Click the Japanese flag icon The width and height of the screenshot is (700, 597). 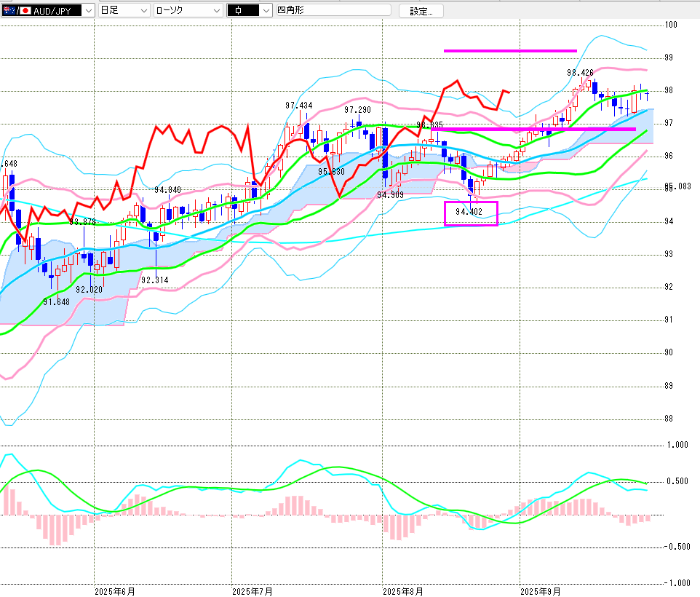click(x=25, y=11)
